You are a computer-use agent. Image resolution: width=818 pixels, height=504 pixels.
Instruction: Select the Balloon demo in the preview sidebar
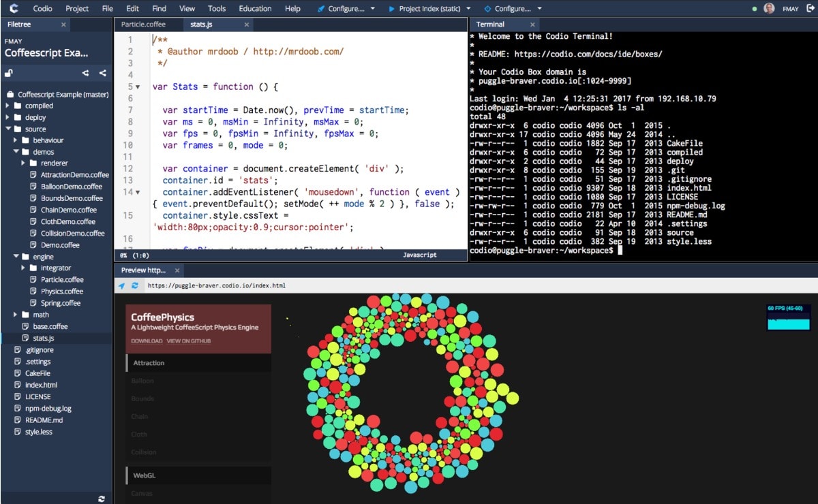pyautogui.click(x=143, y=381)
